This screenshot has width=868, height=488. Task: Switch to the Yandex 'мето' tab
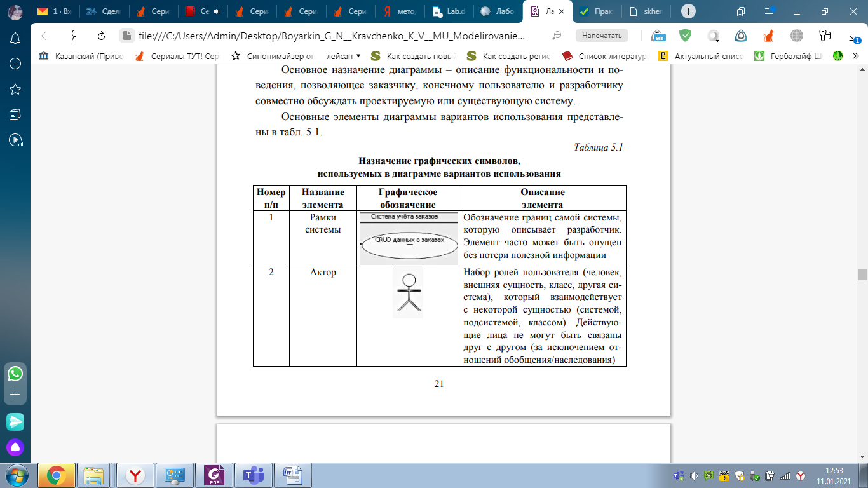tap(401, 11)
